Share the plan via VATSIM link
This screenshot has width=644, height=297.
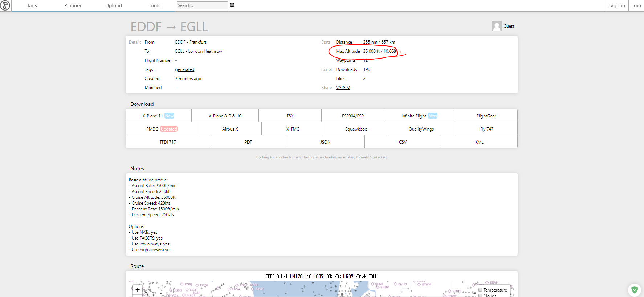pos(343,88)
